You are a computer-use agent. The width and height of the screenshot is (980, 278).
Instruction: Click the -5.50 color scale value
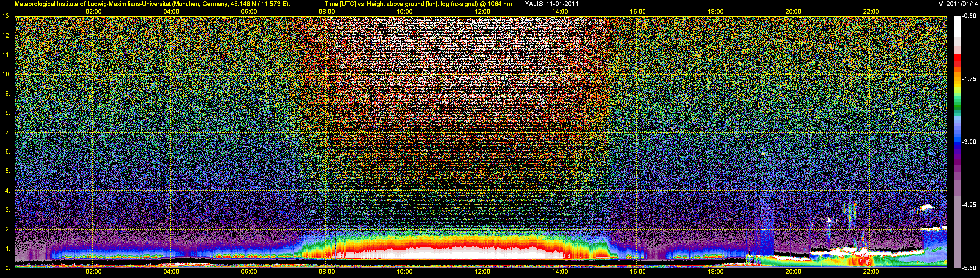(969, 268)
